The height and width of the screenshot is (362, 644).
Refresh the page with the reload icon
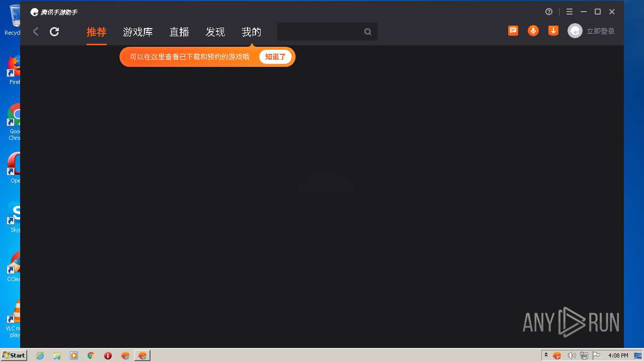tap(54, 32)
